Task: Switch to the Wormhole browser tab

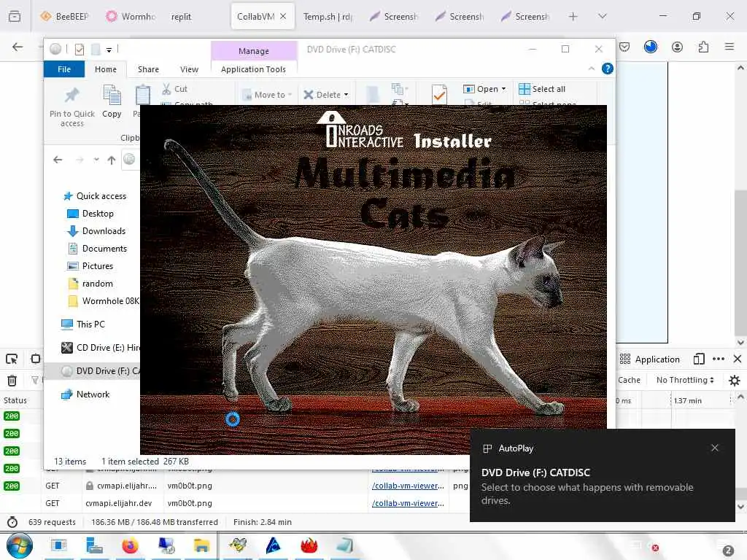Action: 131,16
